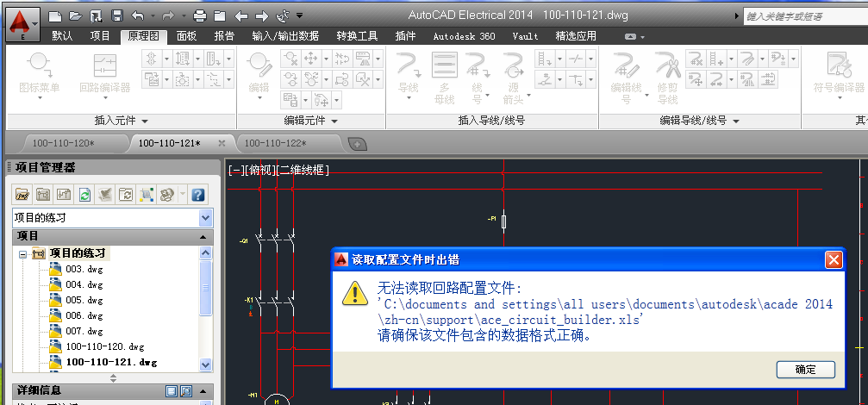Collapse the 项目的练习 tree node
This screenshot has height=405, width=868.
click(x=23, y=253)
